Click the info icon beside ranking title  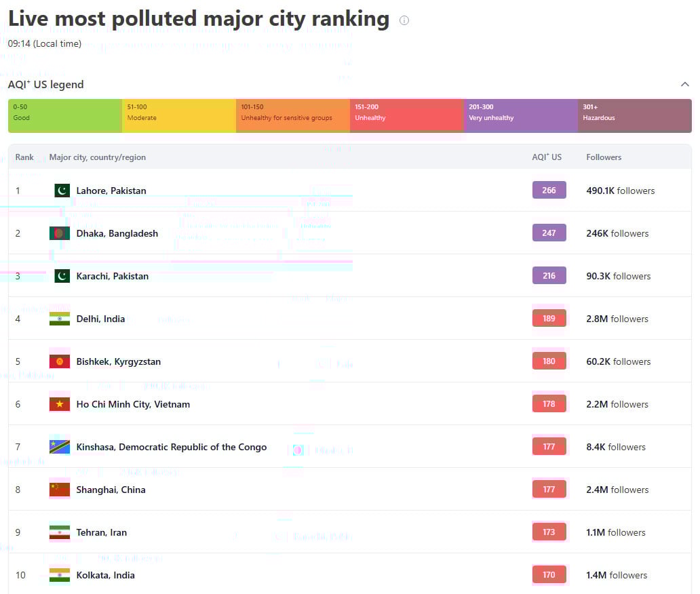404,20
